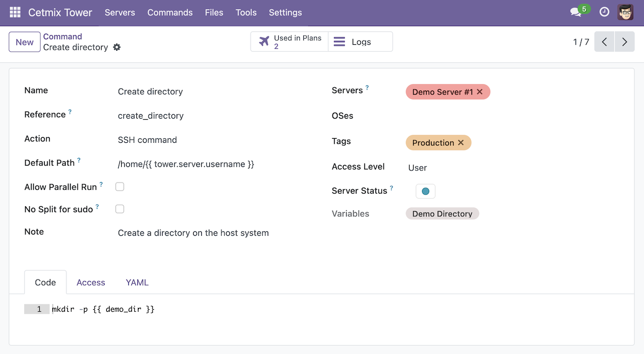Viewport: 644px width, 354px height.
Task: Go to the next record arrow
Action: pos(624,42)
